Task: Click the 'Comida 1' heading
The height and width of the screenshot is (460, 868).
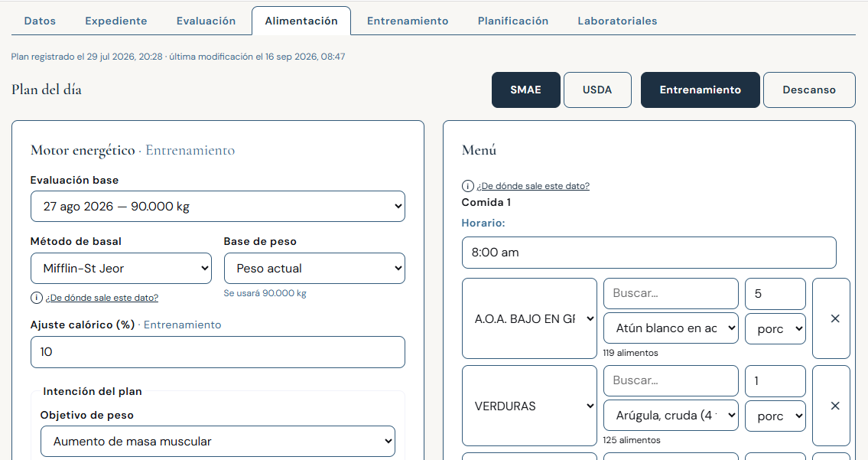Action: (486, 202)
